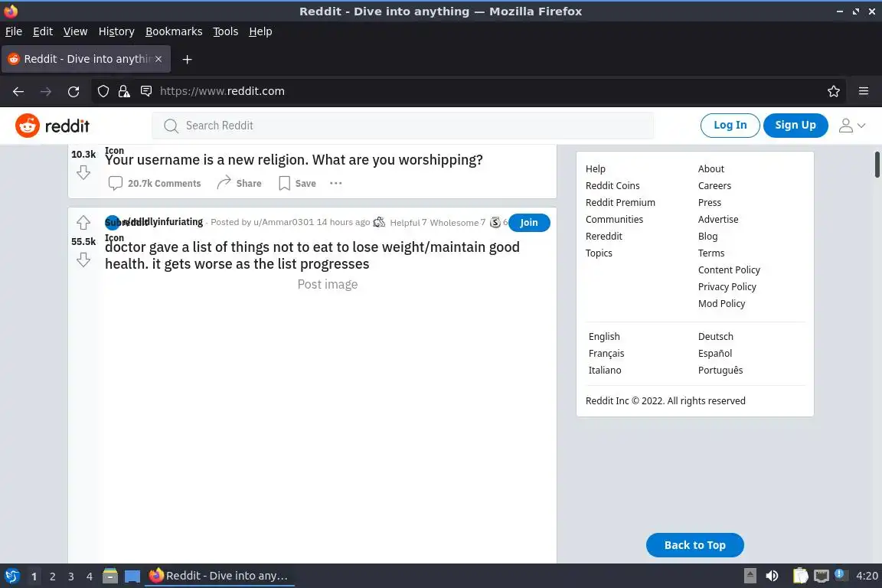882x588 pixels.
Task: Open the permissions icon in the address bar
Action: 146,91
